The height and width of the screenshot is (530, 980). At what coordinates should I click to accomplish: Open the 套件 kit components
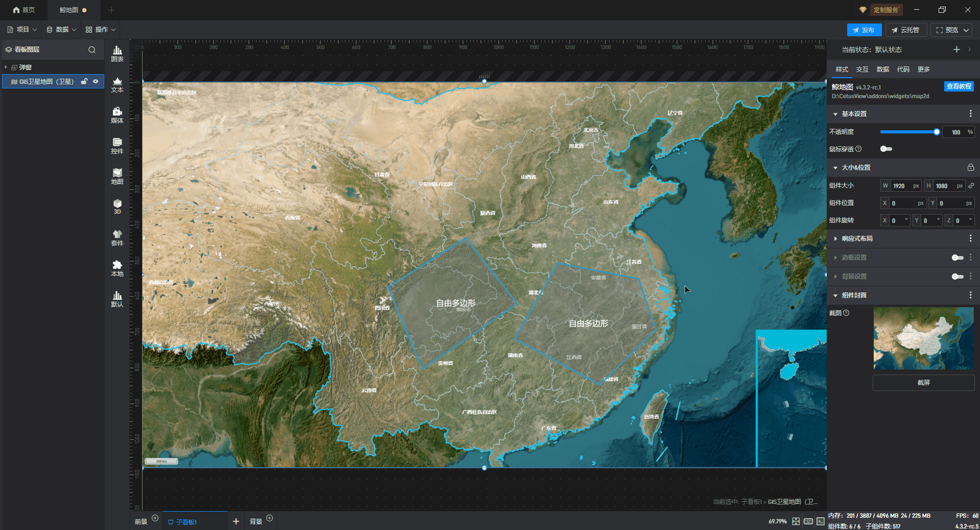point(117,238)
